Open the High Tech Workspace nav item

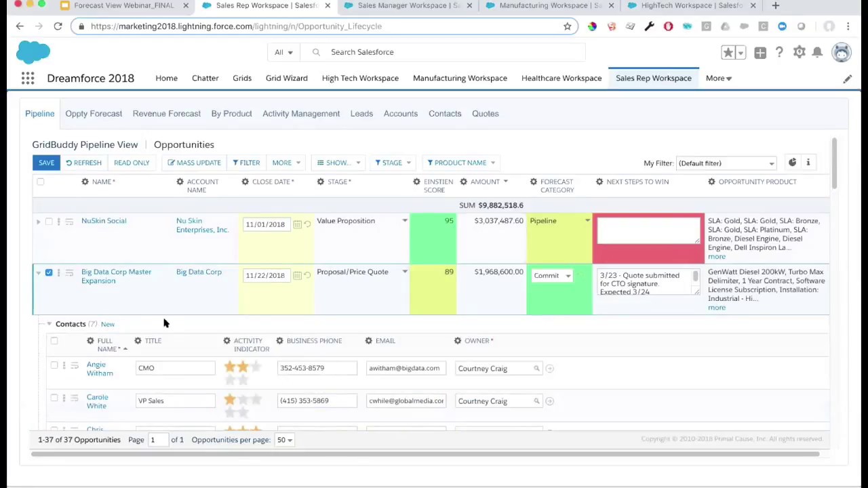(x=360, y=79)
